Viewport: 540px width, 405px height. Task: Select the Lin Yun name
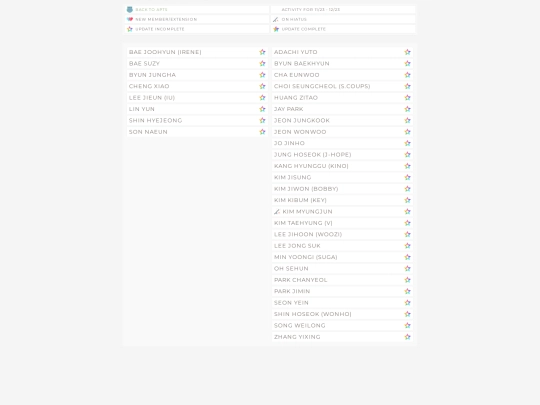pyautogui.click(x=142, y=109)
